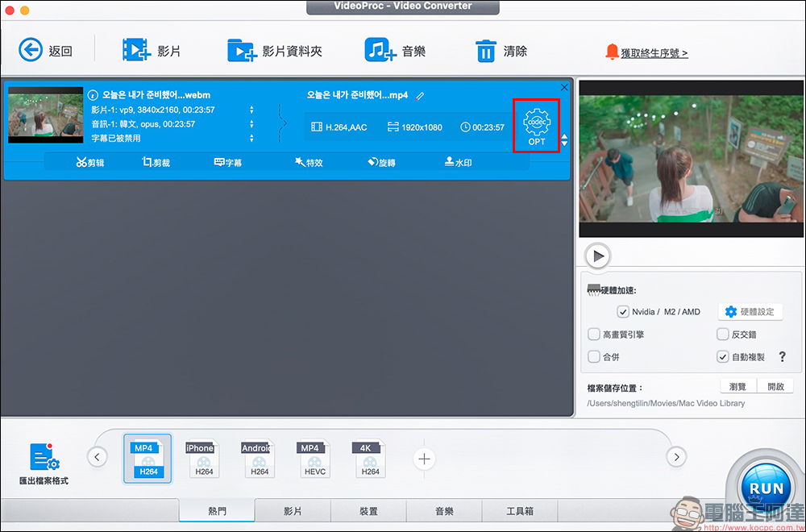Add music with the 音樂 icon
This screenshot has height=532, width=806.
(380, 50)
